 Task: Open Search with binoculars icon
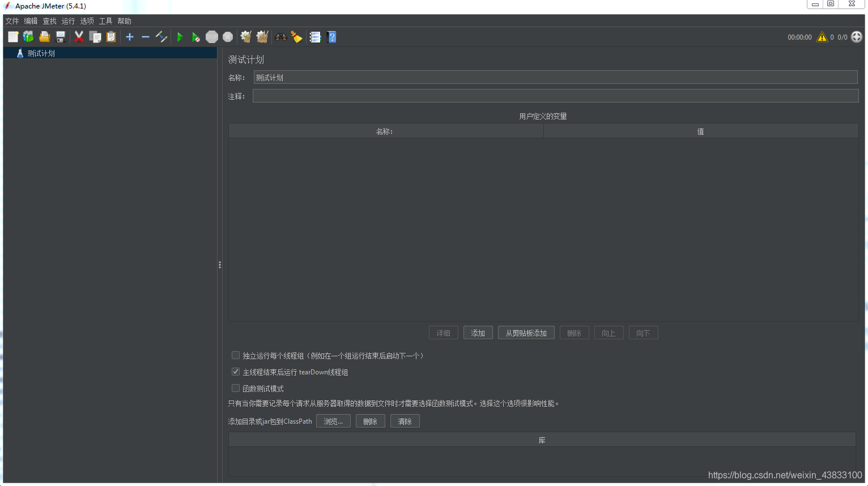tap(281, 37)
